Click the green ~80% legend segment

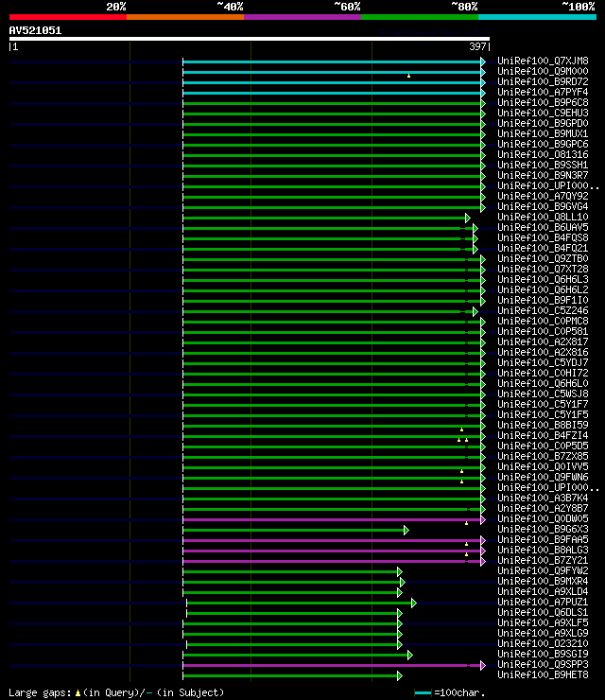(x=420, y=17)
